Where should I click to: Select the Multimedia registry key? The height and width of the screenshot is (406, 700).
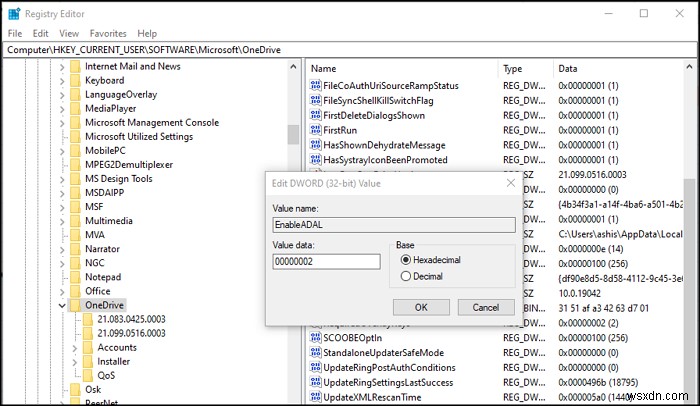click(108, 221)
